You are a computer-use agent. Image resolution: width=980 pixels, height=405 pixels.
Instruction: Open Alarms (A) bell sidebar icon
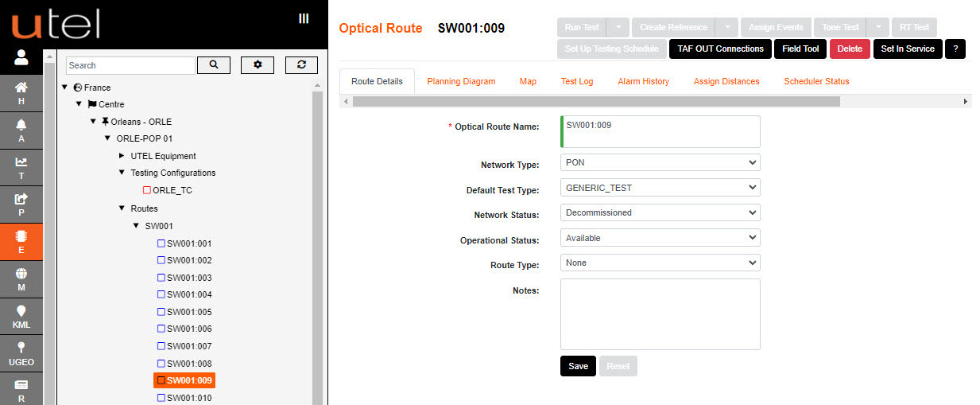tap(21, 130)
